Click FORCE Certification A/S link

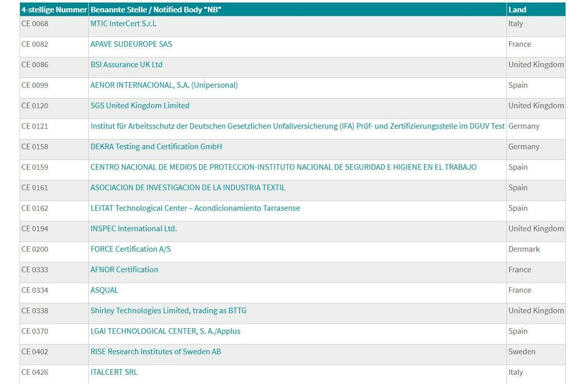(x=130, y=249)
